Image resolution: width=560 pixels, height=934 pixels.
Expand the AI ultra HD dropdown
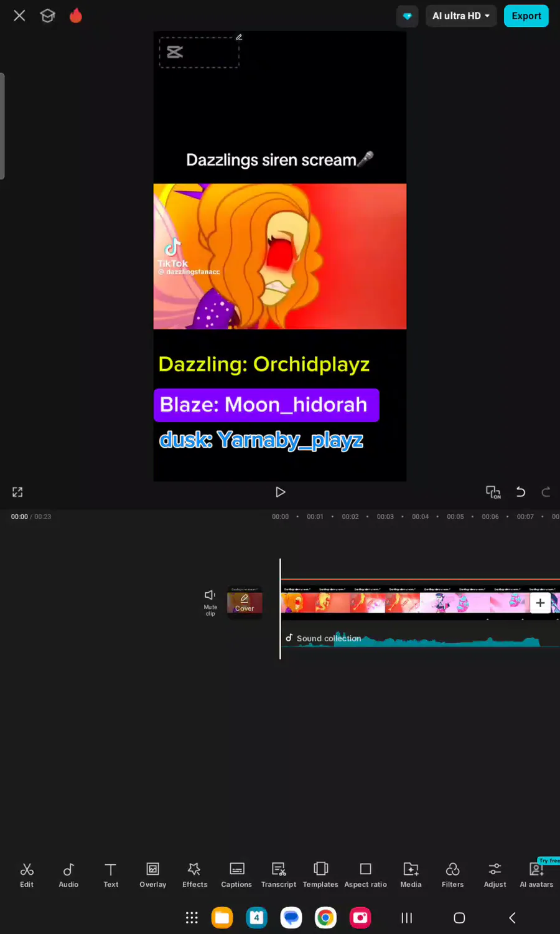[x=461, y=16]
